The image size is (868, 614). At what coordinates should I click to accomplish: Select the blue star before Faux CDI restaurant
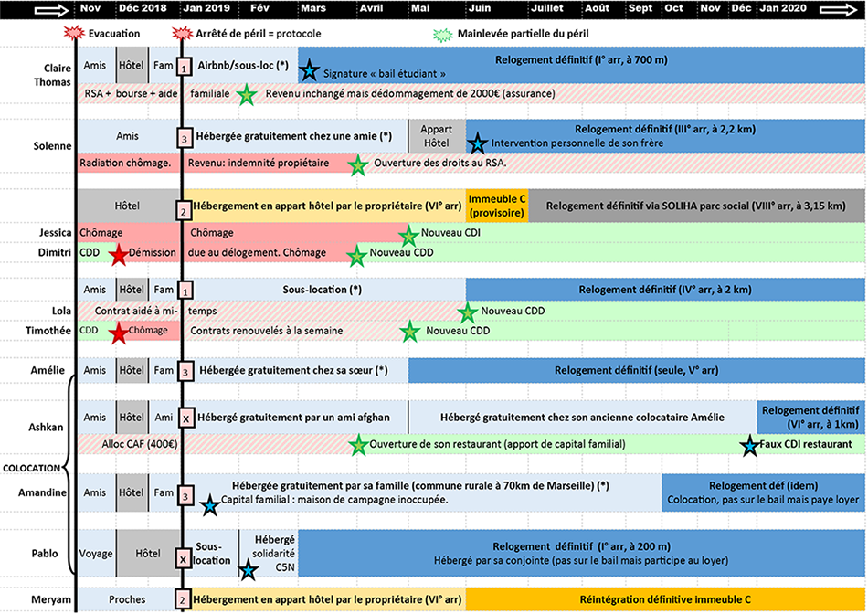point(749,445)
